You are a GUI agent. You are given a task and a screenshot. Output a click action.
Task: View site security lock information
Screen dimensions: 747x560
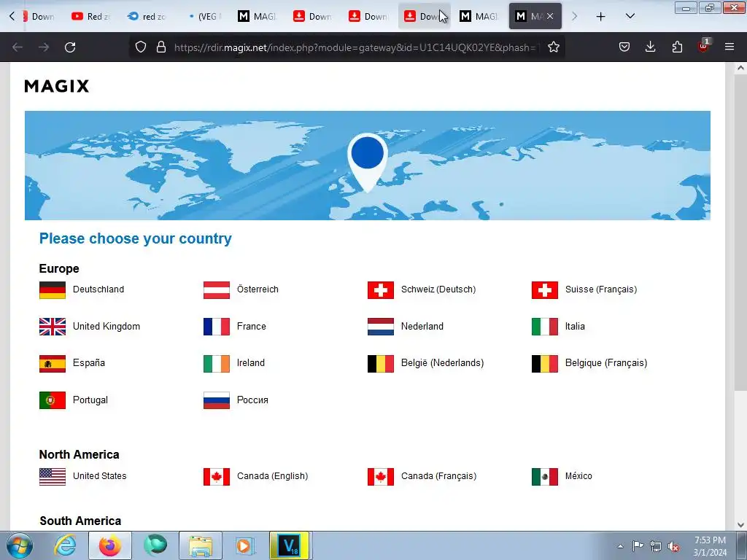pyautogui.click(x=161, y=47)
